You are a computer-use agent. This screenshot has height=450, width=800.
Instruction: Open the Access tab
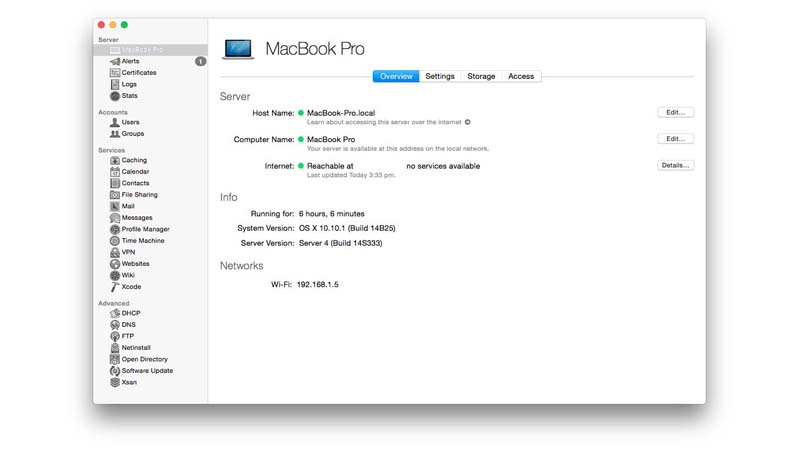pos(521,76)
